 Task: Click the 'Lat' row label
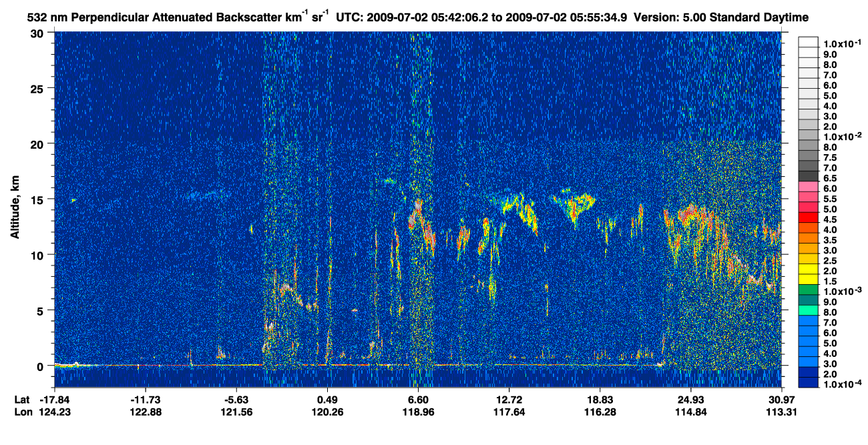coord(21,399)
